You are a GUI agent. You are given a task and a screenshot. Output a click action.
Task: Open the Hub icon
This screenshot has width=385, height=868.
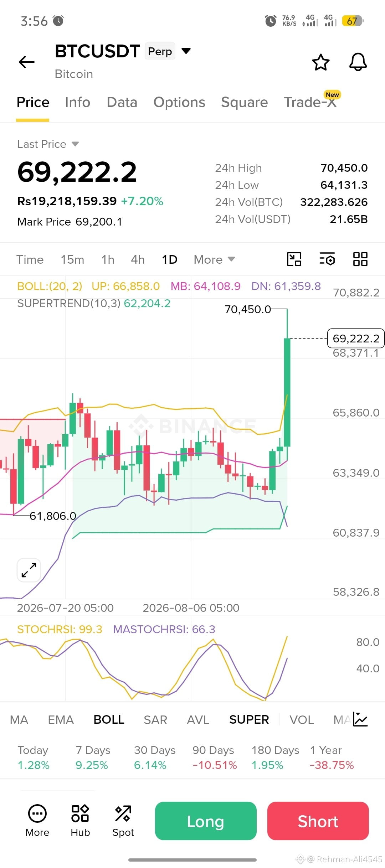pos(80,821)
